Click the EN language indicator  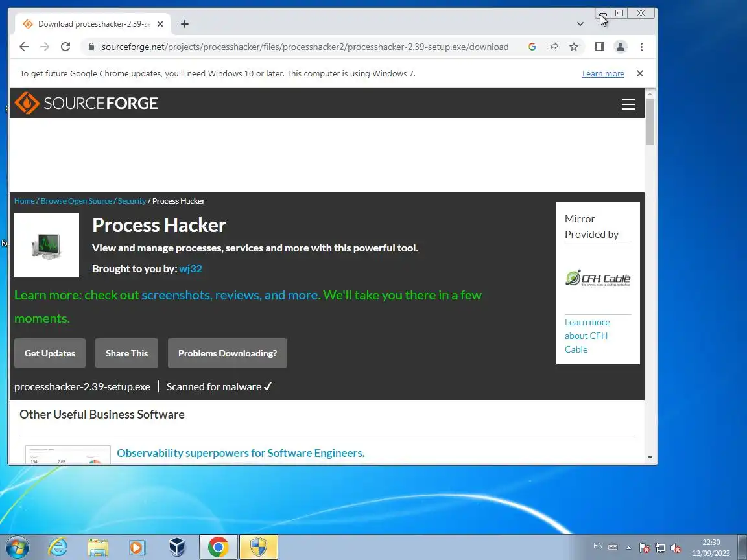[x=598, y=546]
